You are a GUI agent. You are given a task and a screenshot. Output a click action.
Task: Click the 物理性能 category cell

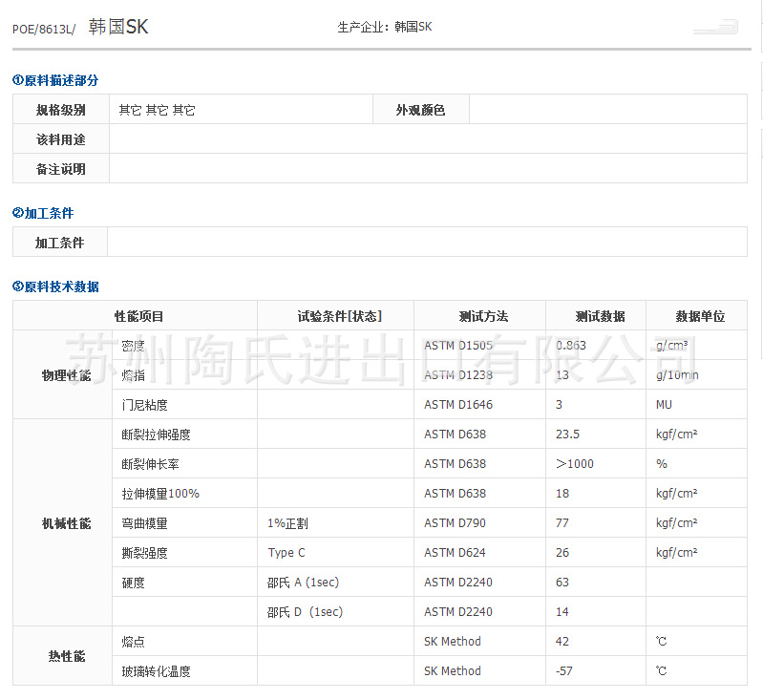(63, 374)
